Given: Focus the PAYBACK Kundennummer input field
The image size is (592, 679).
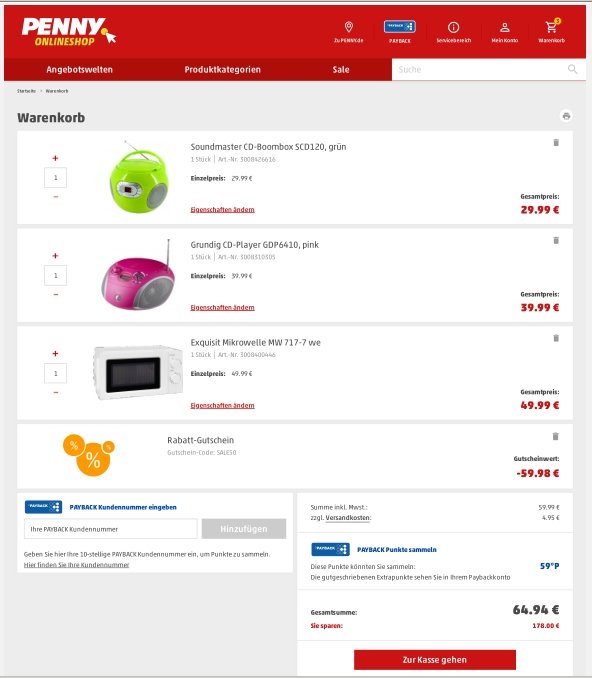Looking at the screenshot, I should [x=111, y=529].
